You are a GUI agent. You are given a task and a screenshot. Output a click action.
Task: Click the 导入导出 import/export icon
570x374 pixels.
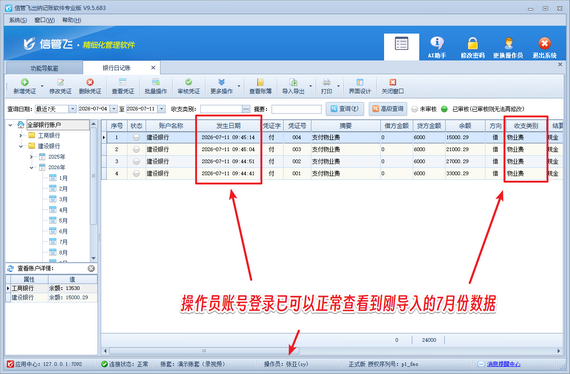(293, 83)
